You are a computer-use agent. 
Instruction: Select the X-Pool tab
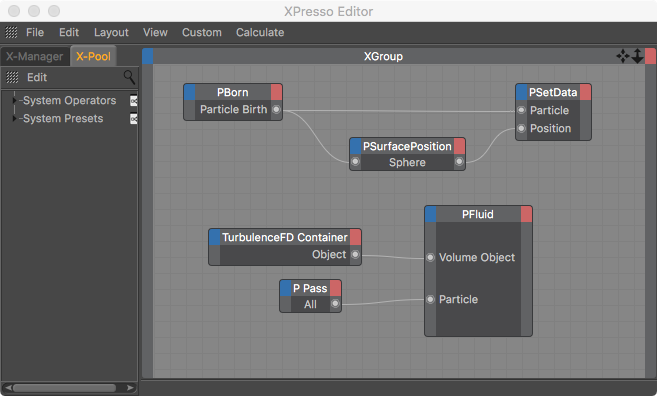(93, 56)
